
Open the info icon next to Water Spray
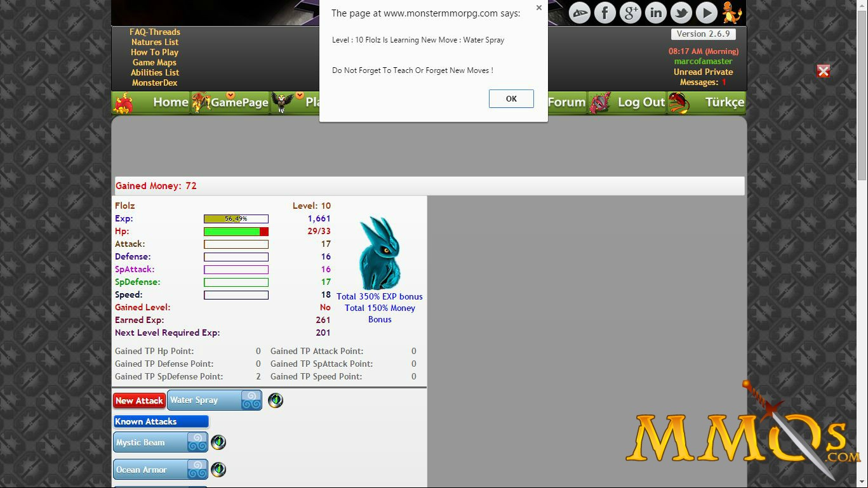276,400
